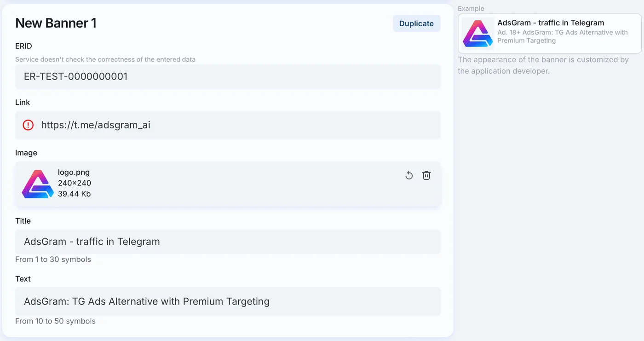Click the Link field label

[x=23, y=102]
